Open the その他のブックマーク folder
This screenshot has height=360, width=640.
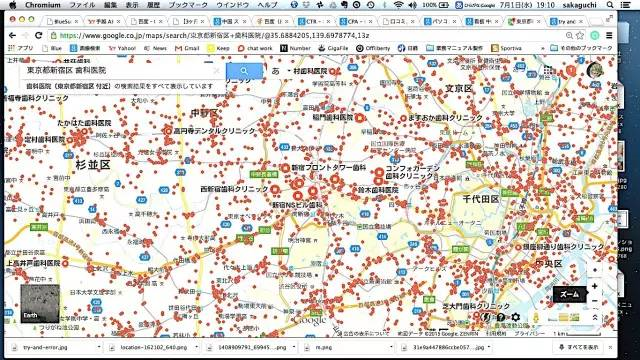pyautogui.click(x=581, y=48)
